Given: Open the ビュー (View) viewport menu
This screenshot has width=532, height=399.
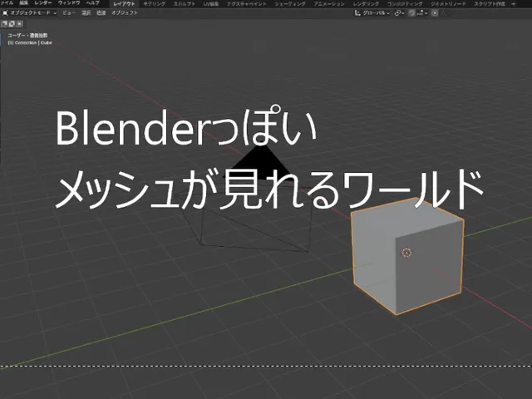Looking at the screenshot, I should click(x=69, y=13).
